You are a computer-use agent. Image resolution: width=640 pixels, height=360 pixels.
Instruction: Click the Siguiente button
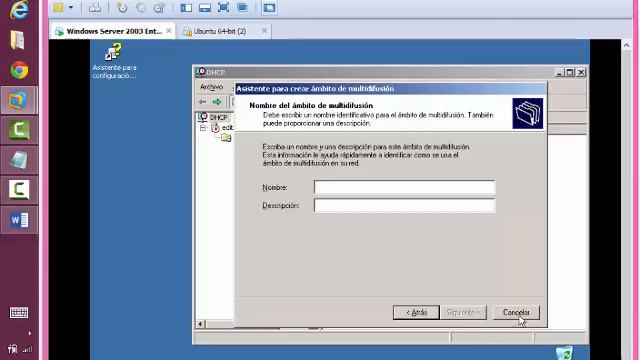click(463, 313)
